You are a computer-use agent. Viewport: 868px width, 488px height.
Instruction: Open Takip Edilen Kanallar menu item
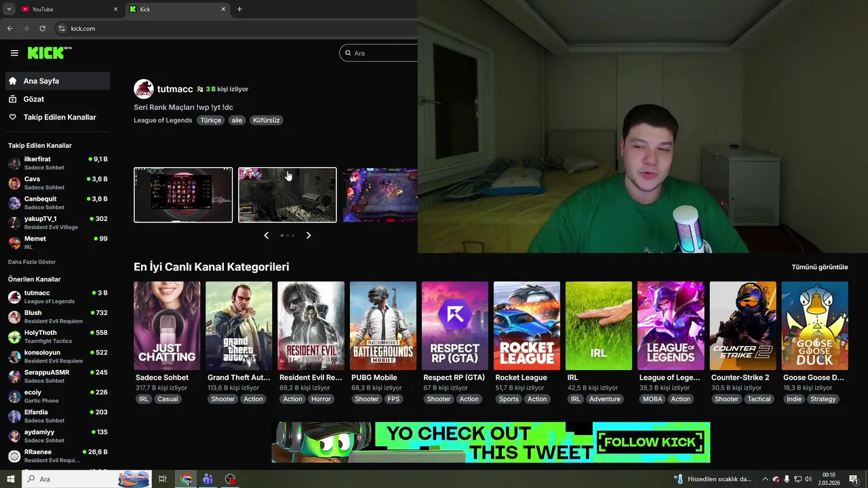point(58,117)
